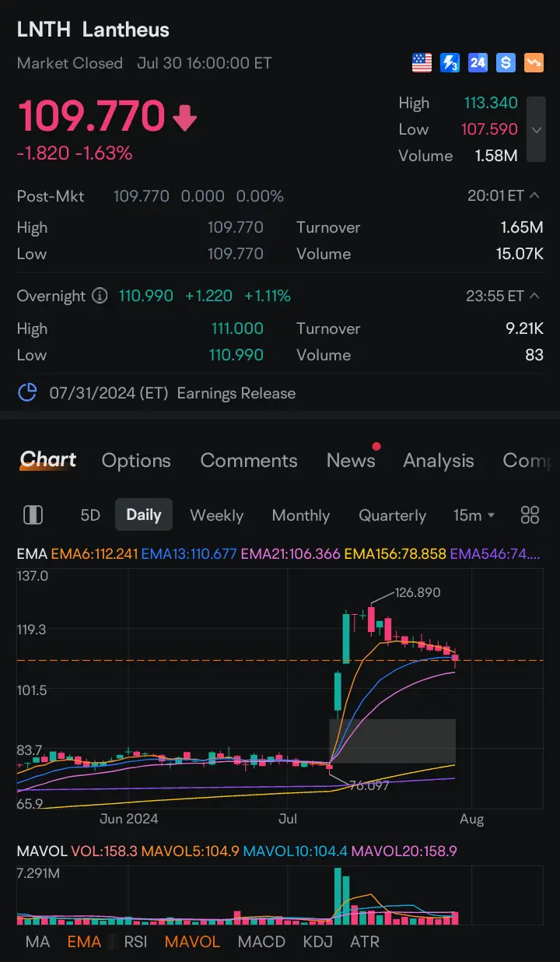
Task: Tap the 126.890 high price label on chart
Action: click(x=418, y=592)
